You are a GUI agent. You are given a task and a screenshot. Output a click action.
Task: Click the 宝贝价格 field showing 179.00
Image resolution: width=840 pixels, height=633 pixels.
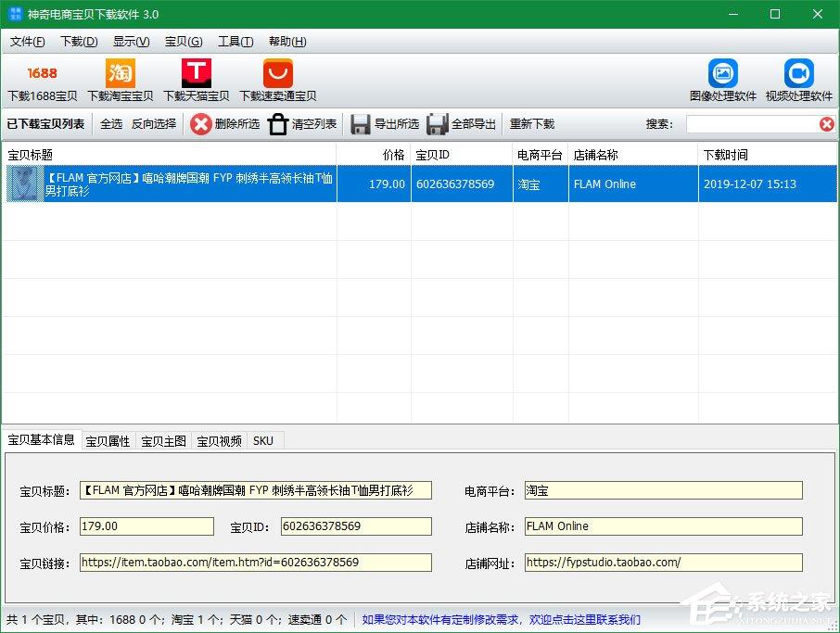coord(146,526)
